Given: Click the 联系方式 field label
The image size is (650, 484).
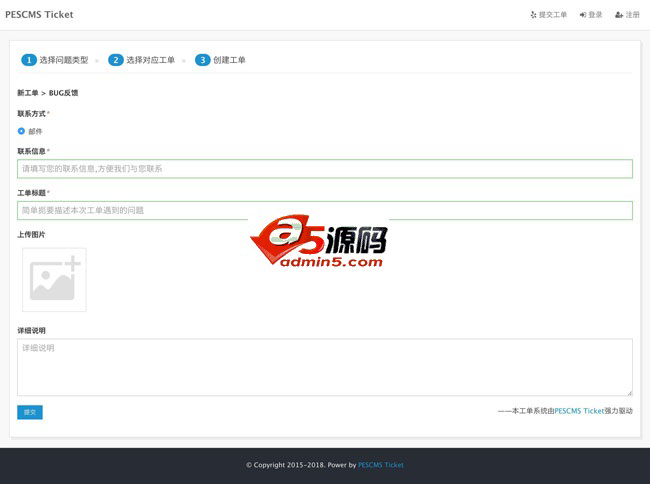Looking at the screenshot, I should pyautogui.click(x=32, y=114).
